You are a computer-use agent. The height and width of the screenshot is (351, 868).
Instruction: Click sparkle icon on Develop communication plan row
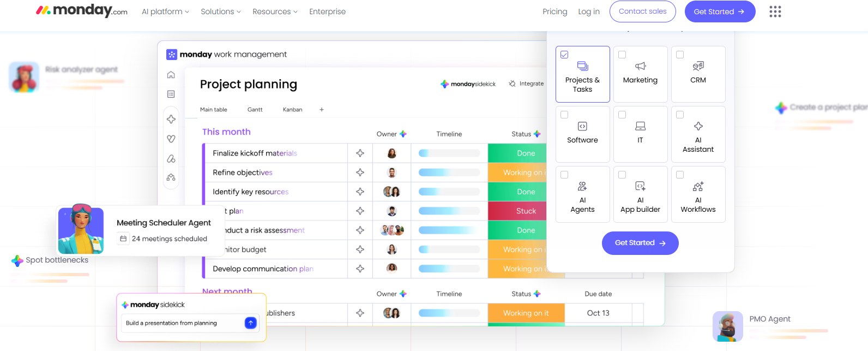coord(360,269)
